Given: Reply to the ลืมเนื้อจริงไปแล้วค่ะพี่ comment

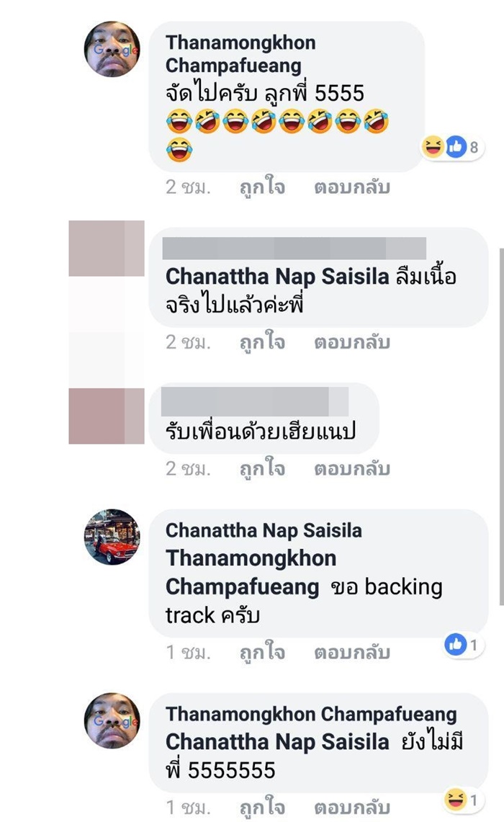Looking at the screenshot, I should 352,341.
